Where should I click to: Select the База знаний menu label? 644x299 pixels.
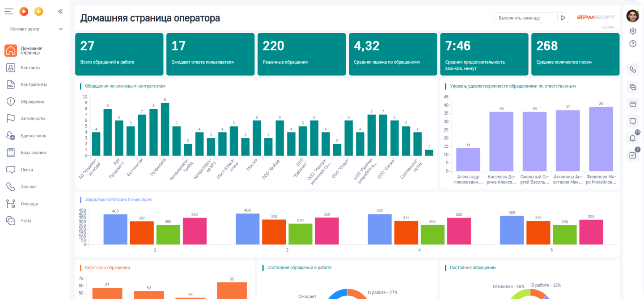point(33,153)
